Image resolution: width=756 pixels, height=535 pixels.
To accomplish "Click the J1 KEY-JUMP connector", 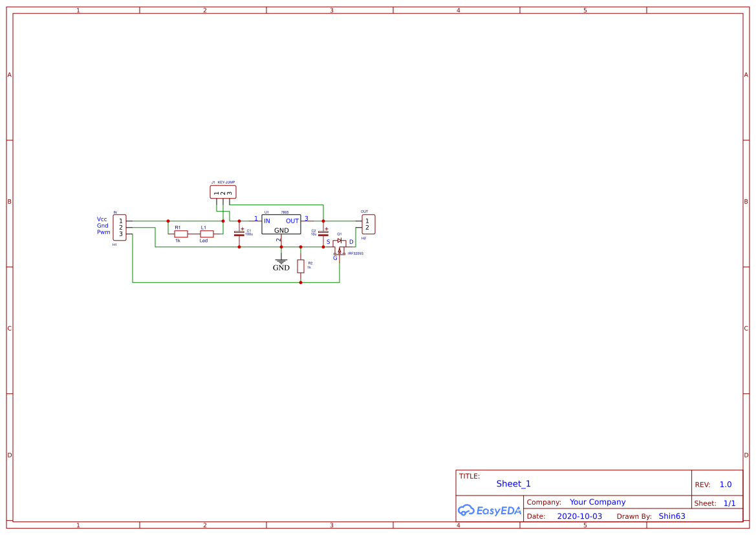I will click(x=222, y=191).
